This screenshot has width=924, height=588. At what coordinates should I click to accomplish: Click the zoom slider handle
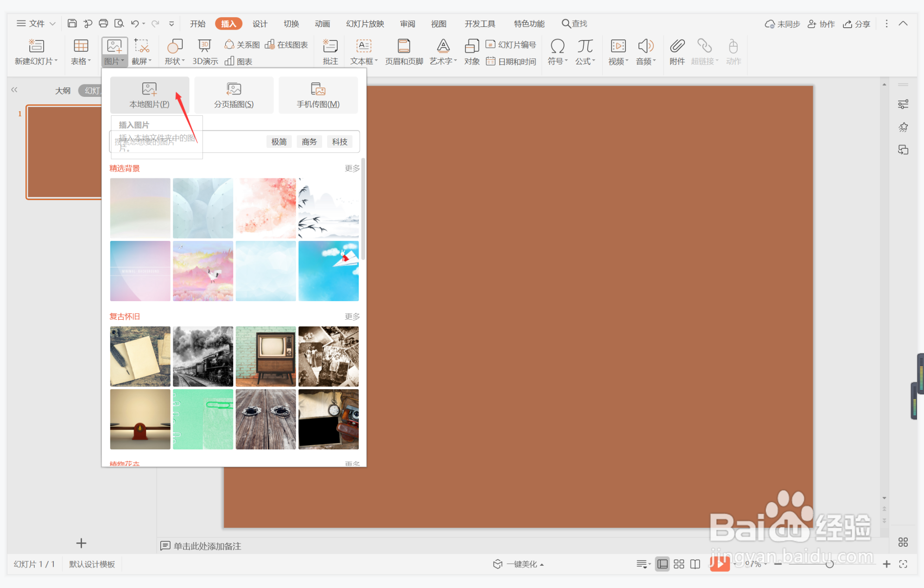click(x=829, y=564)
